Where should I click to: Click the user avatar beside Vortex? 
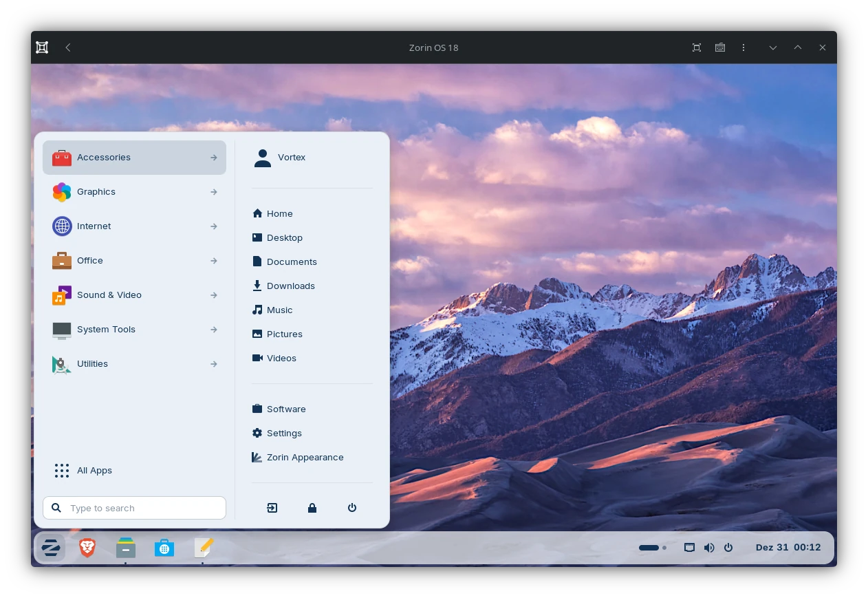[x=263, y=158]
